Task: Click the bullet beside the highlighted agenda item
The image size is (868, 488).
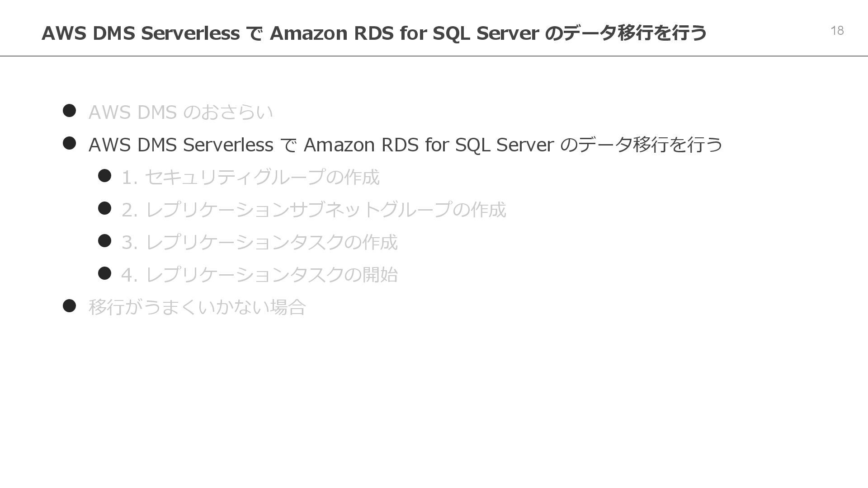Action: click(x=69, y=143)
